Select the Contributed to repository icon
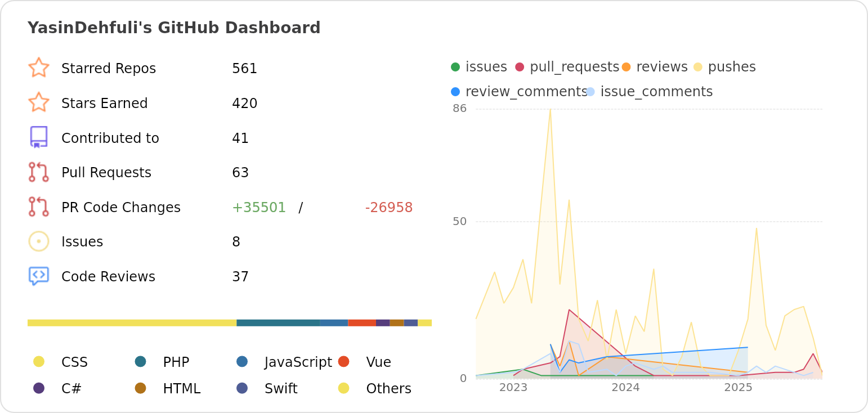The width and height of the screenshot is (868, 413). pyautogui.click(x=38, y=137)
